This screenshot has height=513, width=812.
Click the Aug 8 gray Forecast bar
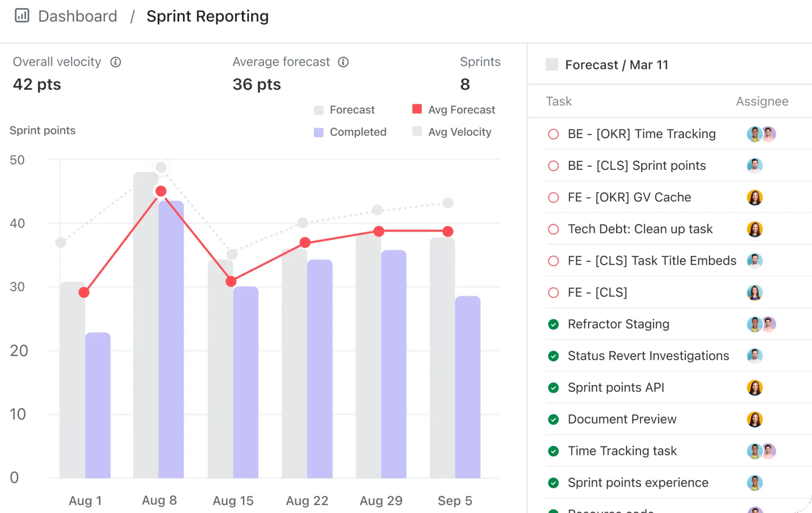pyautogui.click(x=146, y=325)
